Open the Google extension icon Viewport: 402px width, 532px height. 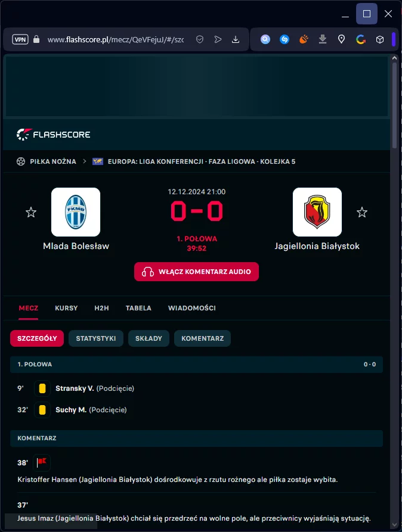[x=360, y=39]
